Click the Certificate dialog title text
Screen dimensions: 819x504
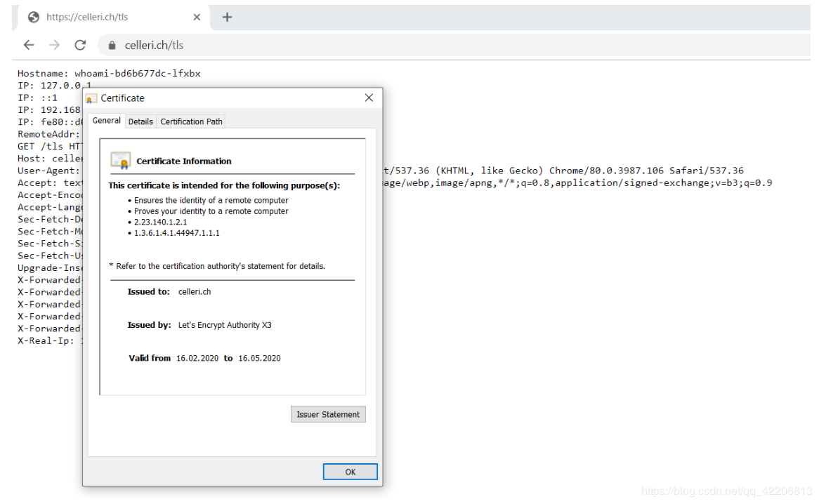[x=122, y=98]
